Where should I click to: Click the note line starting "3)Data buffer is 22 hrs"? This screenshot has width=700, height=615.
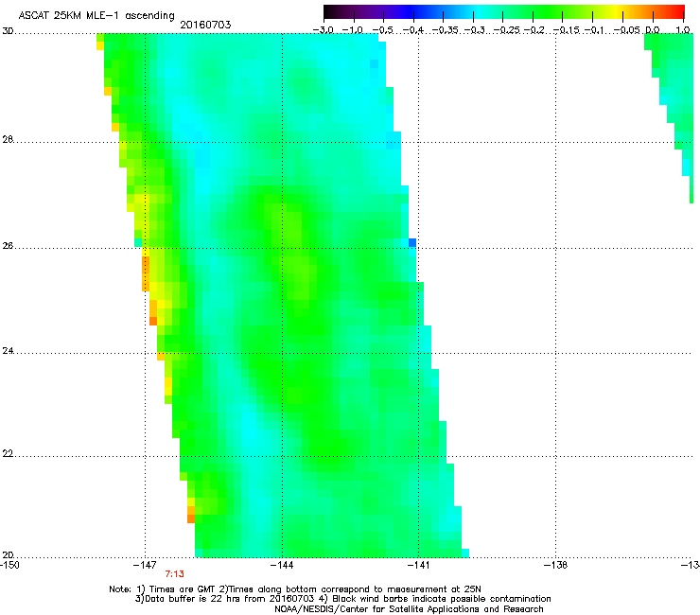point(342,599)
